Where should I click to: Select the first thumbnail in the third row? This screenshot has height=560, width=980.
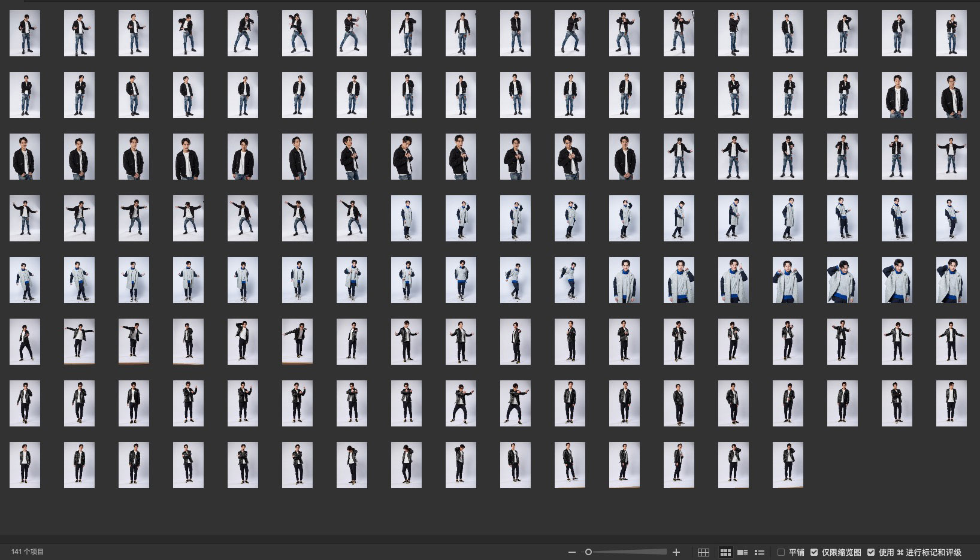point(25,157)
